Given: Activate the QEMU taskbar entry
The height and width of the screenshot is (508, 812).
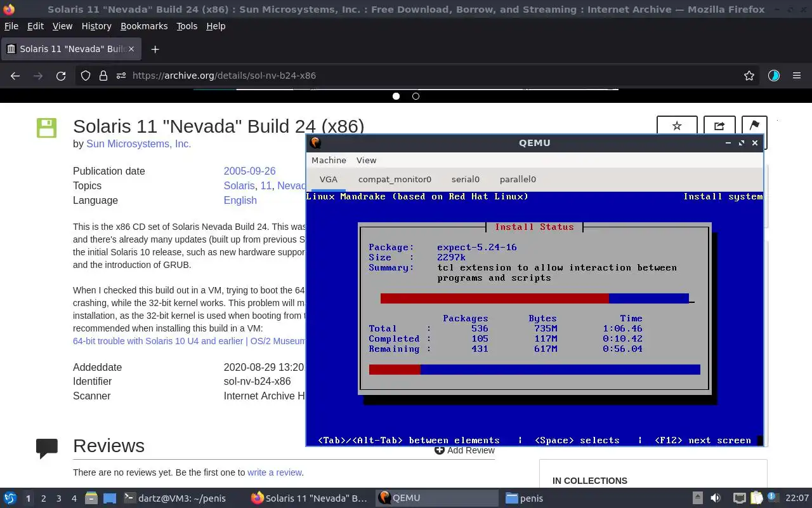Looking at the screenshot, I should click(438, 498).
